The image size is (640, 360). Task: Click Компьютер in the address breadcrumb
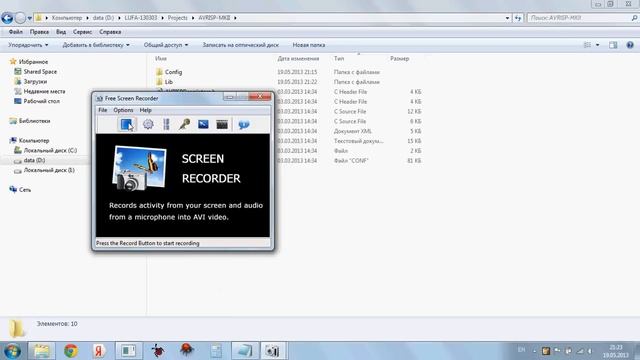(67, 18)
